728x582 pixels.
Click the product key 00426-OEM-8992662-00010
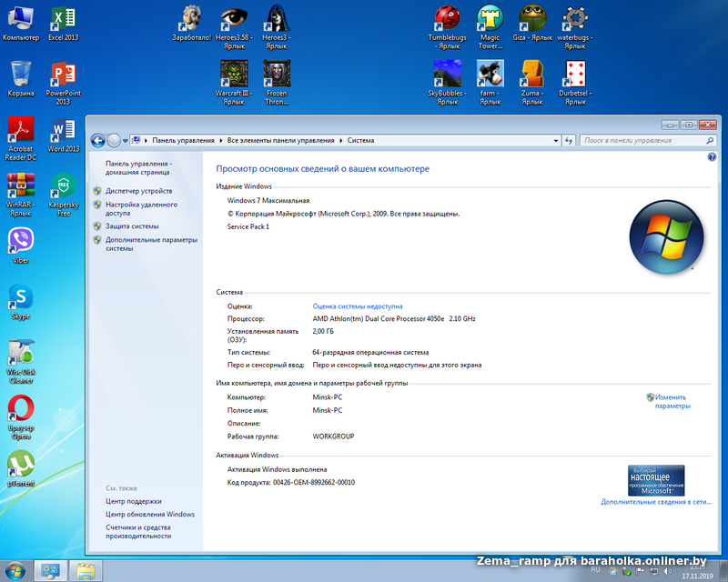pos(314,483)
